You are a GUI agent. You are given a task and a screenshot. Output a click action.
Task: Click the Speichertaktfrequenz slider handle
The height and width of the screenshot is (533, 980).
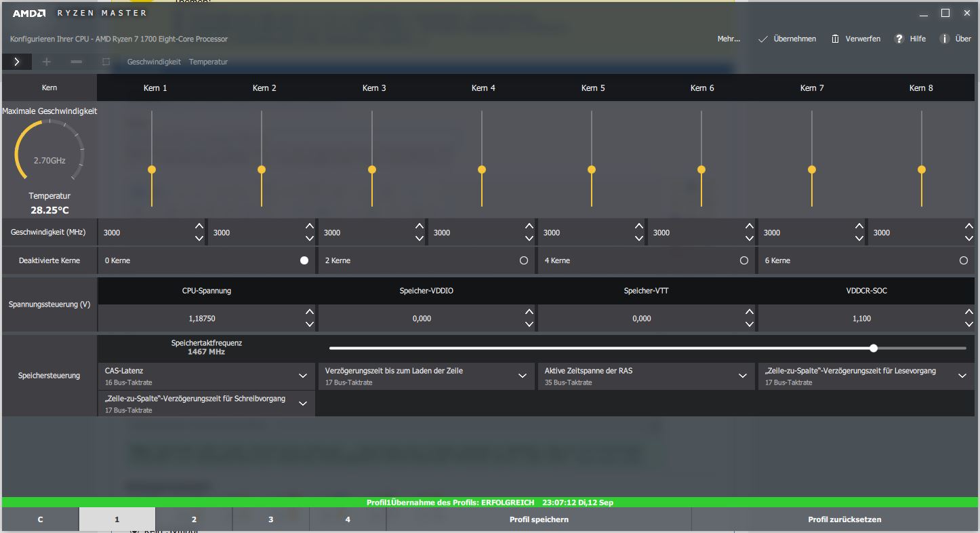874,348
